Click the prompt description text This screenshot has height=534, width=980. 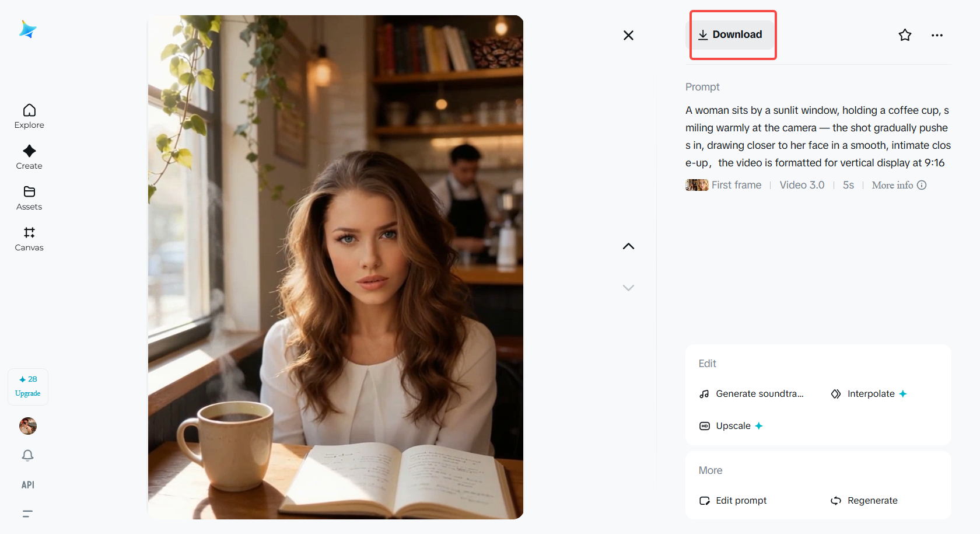[818, 137]
